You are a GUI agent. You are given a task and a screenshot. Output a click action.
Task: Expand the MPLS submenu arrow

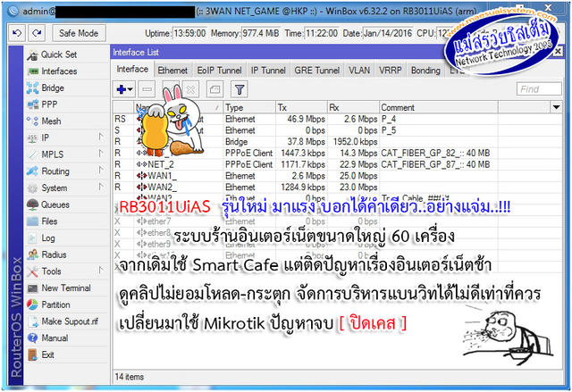101,154
